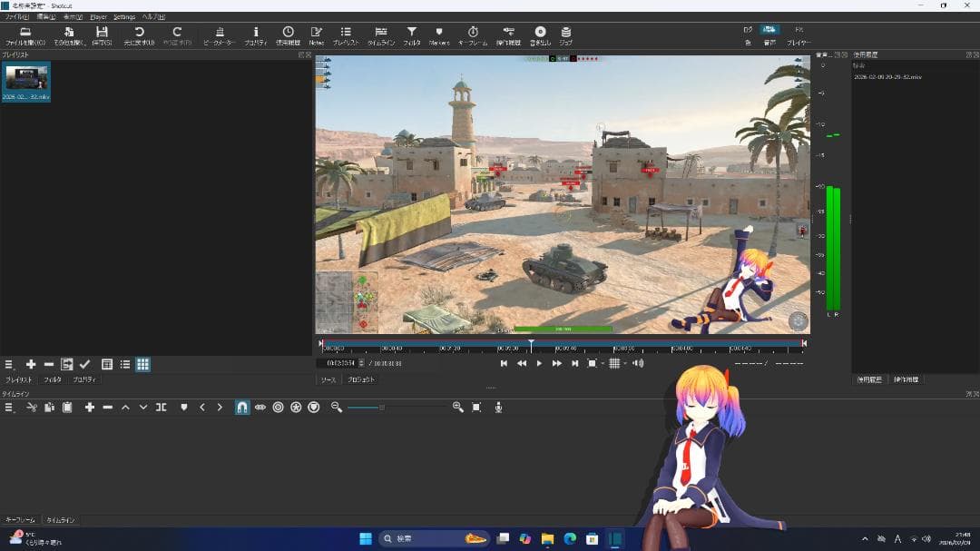
Task: Select the scissors cut icon in the timeline toolbar
Action: (x=30, y=408)
